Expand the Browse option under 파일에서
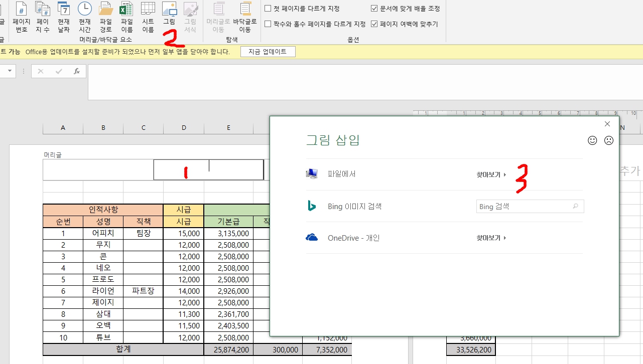 tap(489, 175)
